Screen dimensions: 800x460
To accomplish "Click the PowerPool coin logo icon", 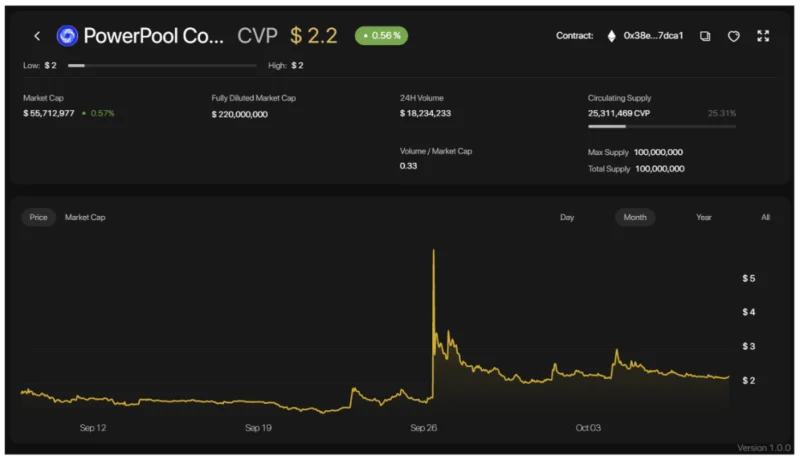I will (x=67, y=36).
